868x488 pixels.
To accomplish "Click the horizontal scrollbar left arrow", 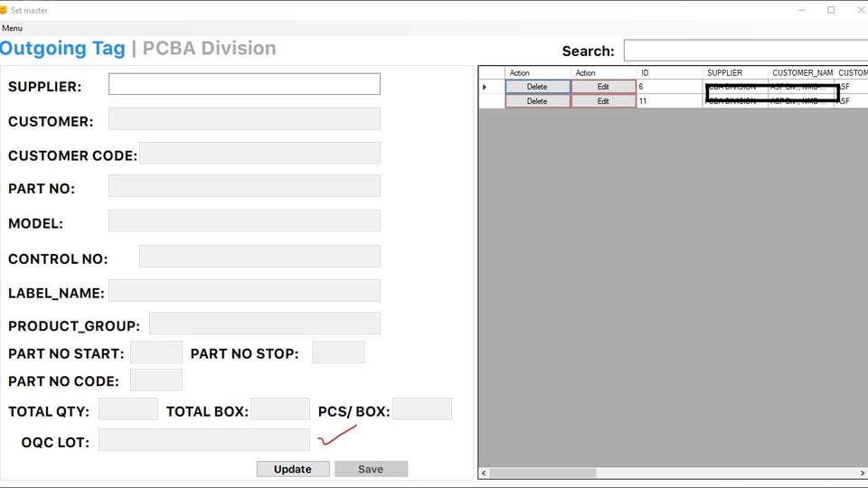I will pyautogui.click(x=484, y=473).
